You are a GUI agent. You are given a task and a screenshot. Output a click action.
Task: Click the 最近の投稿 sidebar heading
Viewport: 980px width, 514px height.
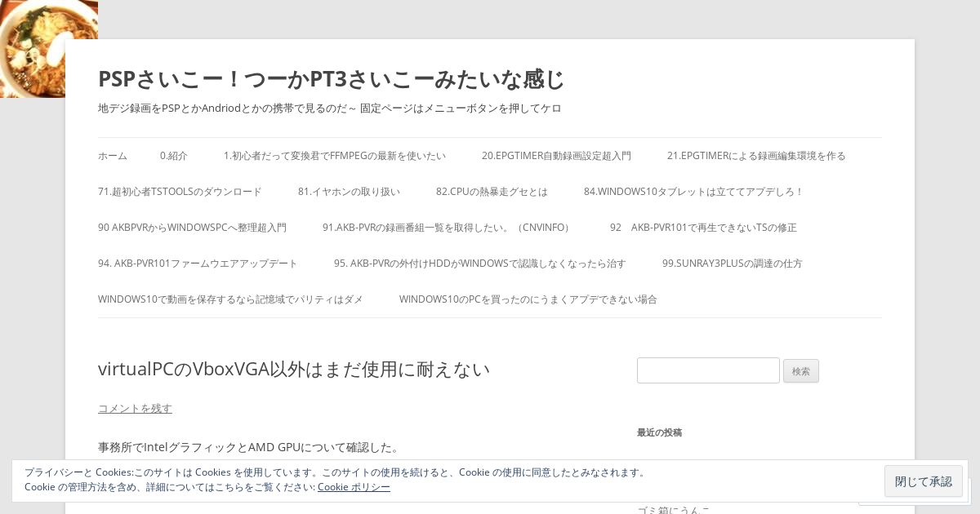point(659,432)
